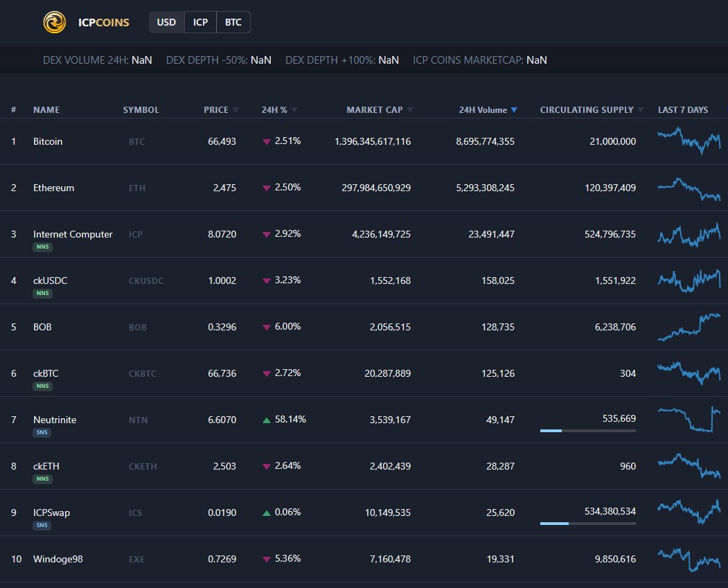Click Bitcoin's price 66,493
728x588 pixels.
[x=222, y=141]
